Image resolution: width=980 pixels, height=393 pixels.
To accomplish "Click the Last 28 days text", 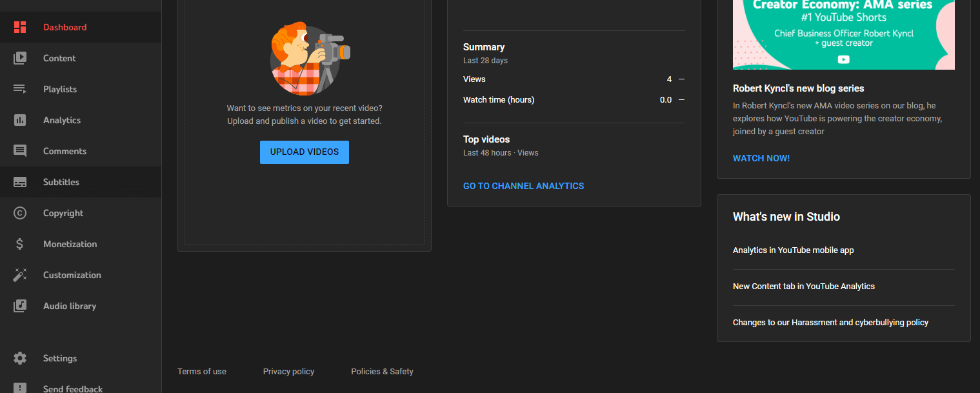I will tap(485, 61).
